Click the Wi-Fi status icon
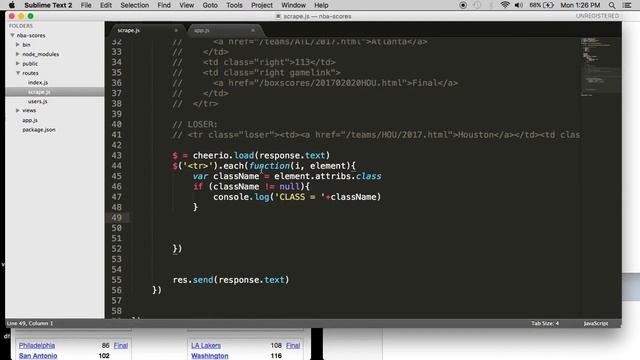This screenshot has height=360, width=640. pos(505,5)
